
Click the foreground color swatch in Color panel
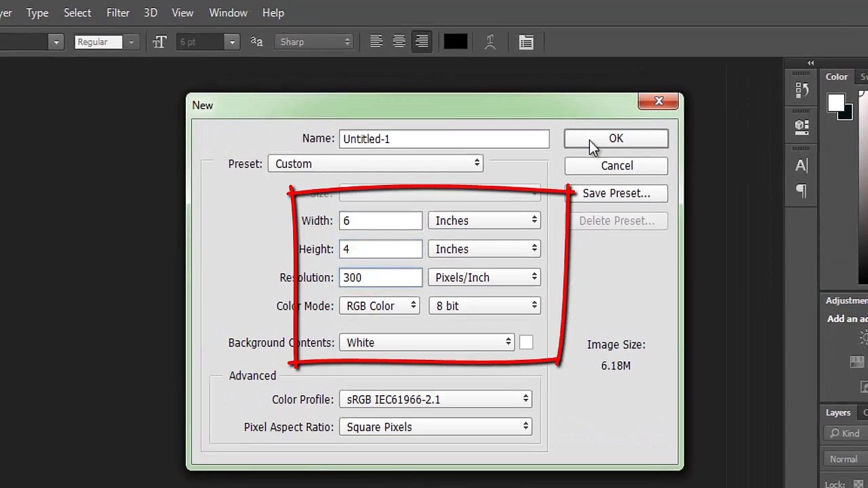836,103
